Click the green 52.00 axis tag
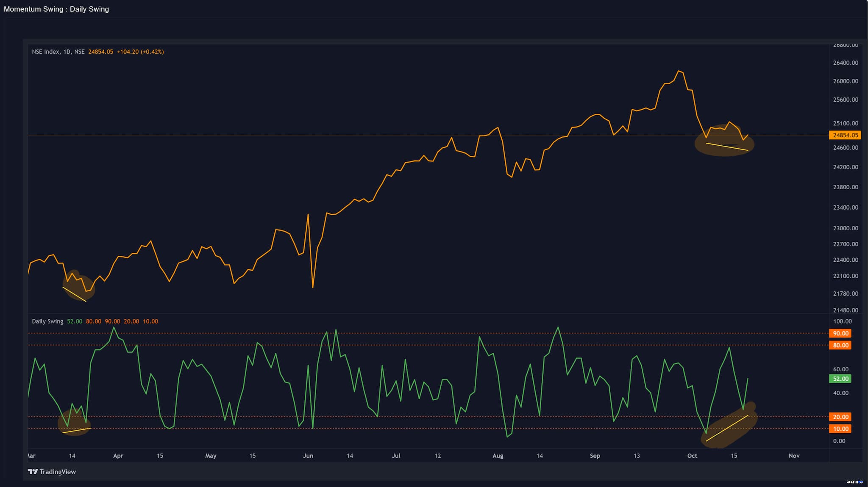 (840, 379)
